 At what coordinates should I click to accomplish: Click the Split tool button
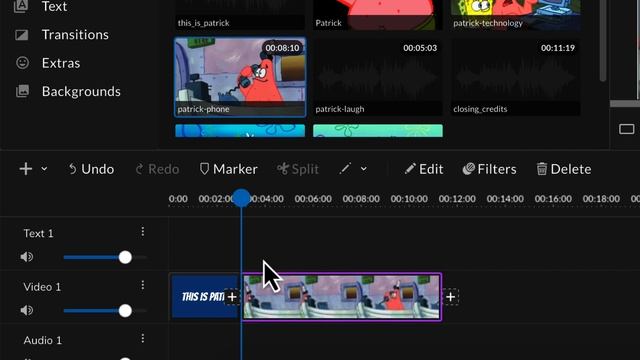coord(298,169)
